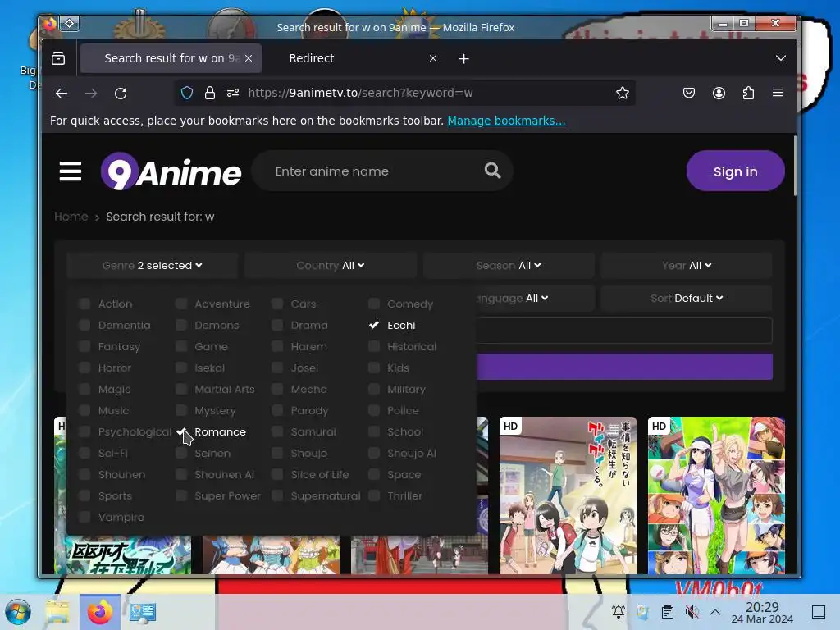
Task: Click the show desktop button in the taskbar
Action: pos(819,611)
